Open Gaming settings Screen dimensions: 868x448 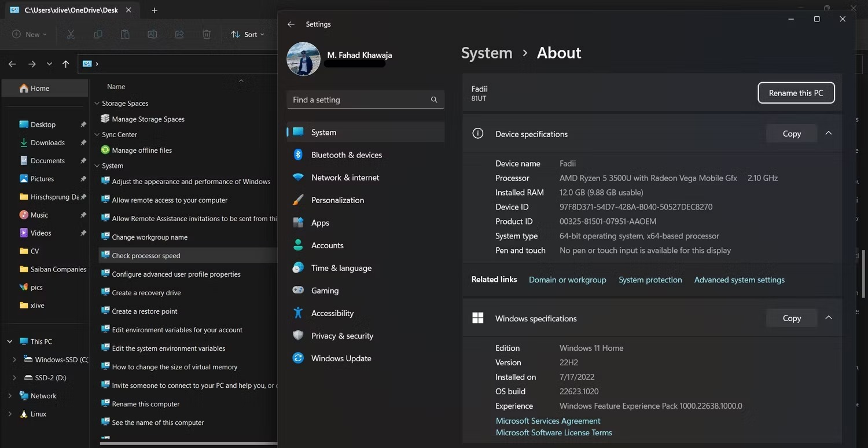click(366, 290)
